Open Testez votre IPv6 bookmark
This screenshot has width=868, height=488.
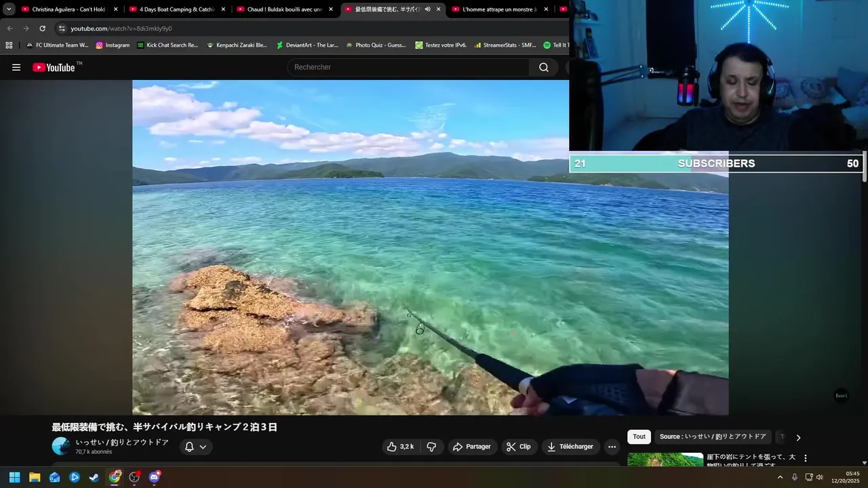coord(441,45)
